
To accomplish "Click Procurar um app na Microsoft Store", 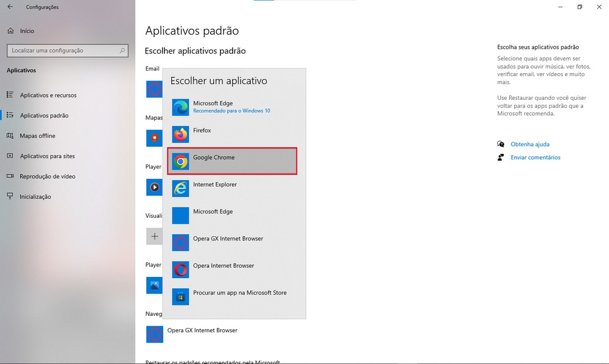I will coord(232,297).
